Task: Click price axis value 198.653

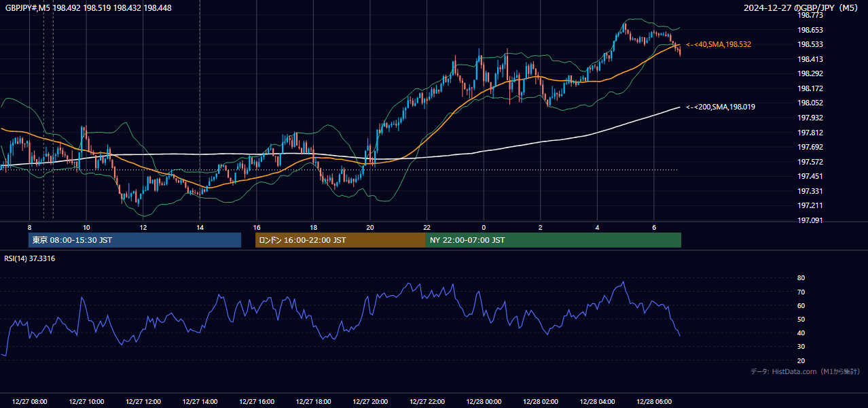Action: [x=810, y=30]
